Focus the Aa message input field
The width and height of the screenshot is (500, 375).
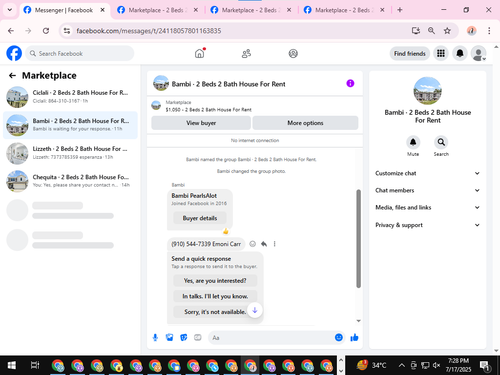[272, 338]
